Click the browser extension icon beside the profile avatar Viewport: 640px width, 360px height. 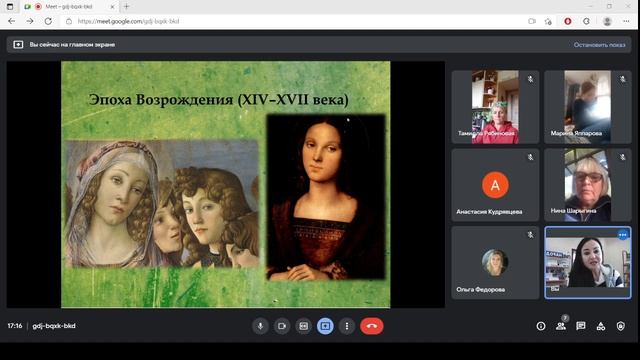click(587, 21)
